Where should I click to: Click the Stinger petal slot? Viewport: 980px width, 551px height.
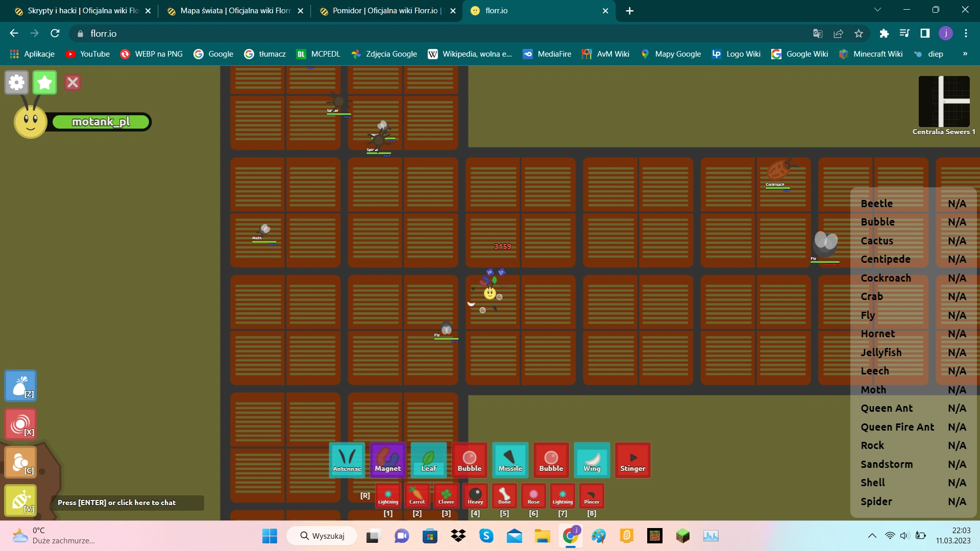(x=633, y=460)
